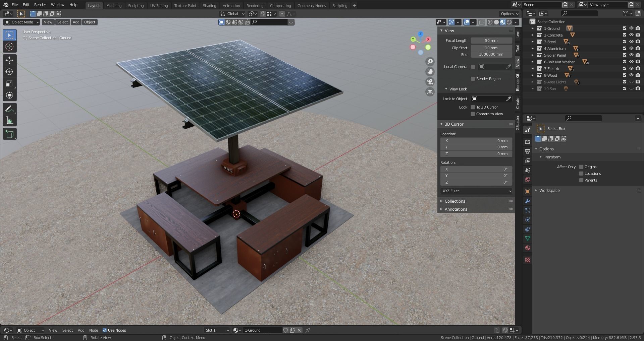644x341 pixels.
Task: Toggle camera view icon in the viewport
Action: [430, 82]
